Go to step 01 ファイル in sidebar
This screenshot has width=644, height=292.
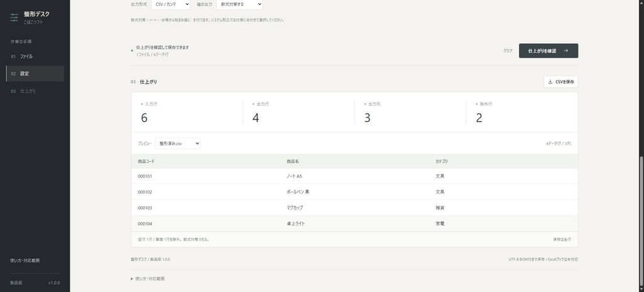(x=35, y=57)
